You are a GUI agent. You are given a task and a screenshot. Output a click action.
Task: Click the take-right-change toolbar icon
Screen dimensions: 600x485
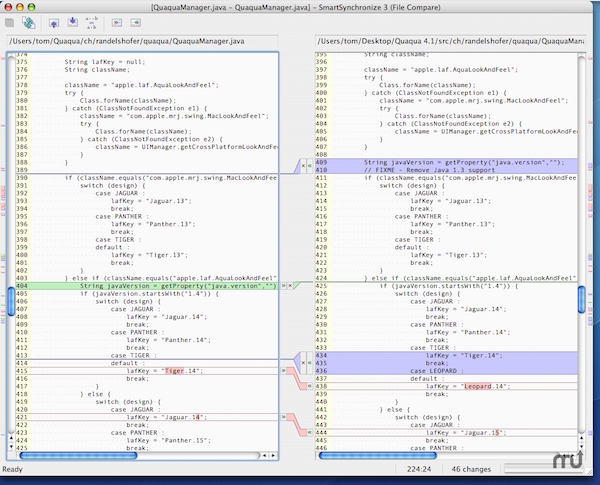(x=137, y=20)
